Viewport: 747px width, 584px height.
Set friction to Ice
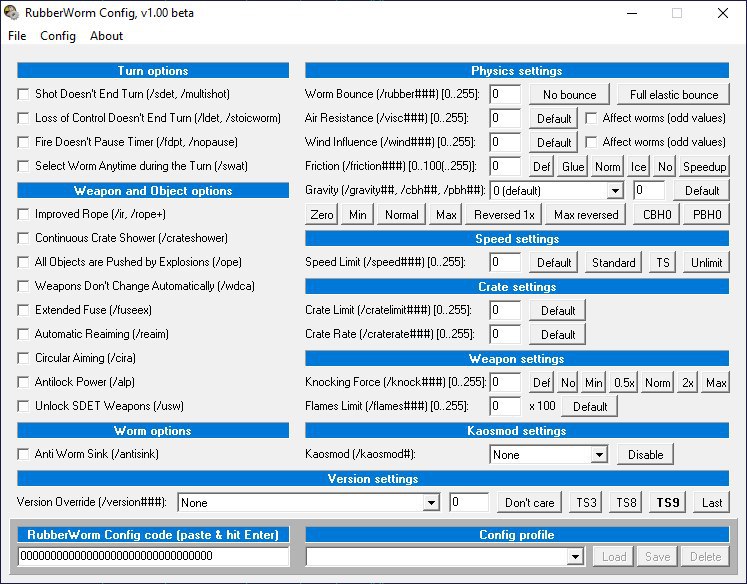click(x=638, y=166)
